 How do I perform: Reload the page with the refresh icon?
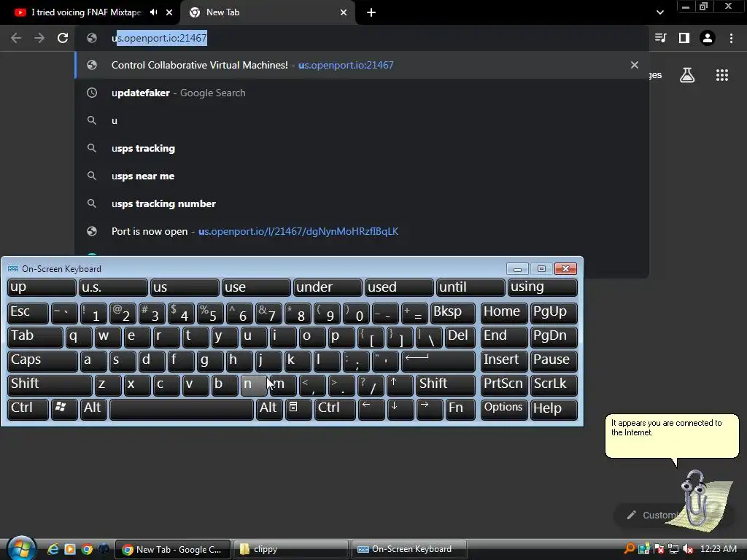pos(63,38)
